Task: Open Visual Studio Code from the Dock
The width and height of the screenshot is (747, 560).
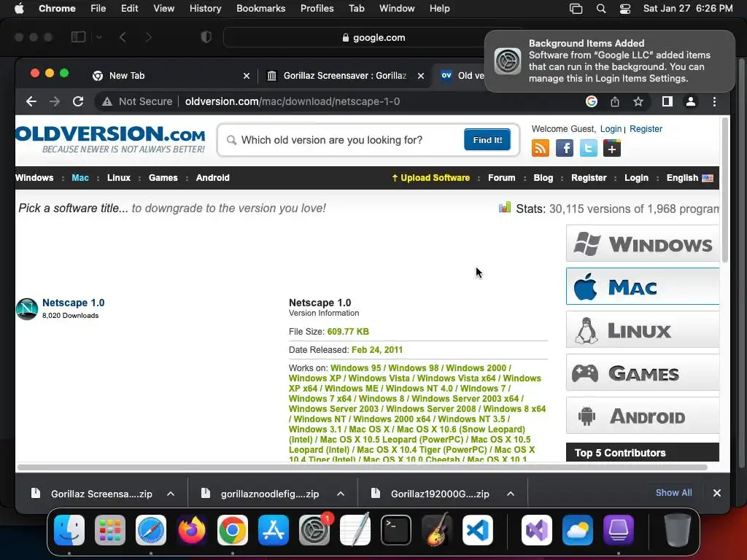Action: [478, 530]
